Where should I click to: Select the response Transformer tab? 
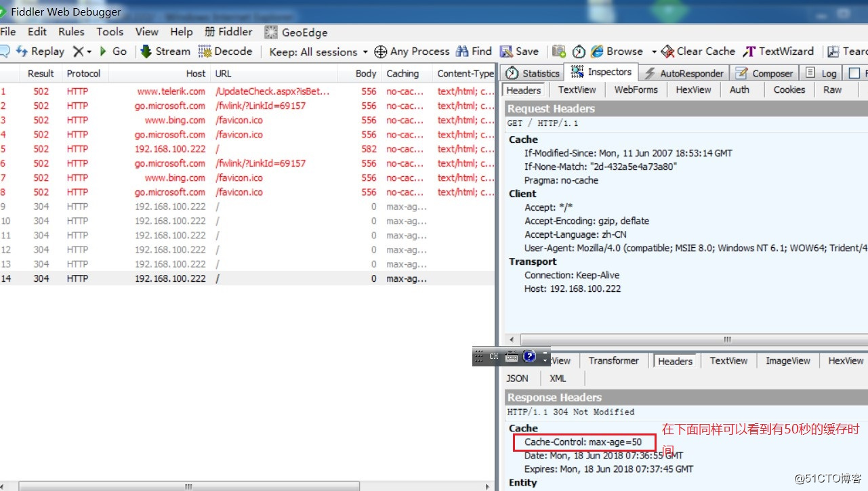pyautogui.click(x=613, y=361)
